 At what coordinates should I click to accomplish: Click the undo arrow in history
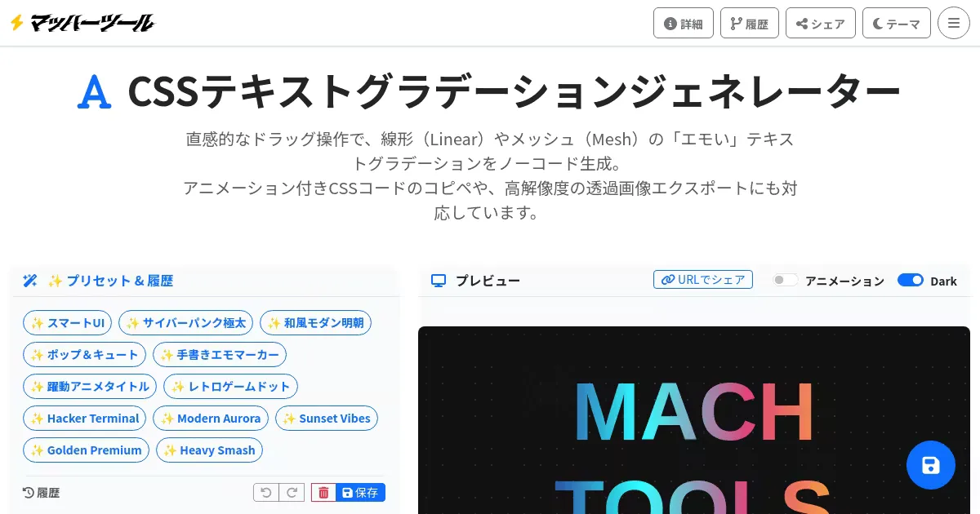(266, 493)
